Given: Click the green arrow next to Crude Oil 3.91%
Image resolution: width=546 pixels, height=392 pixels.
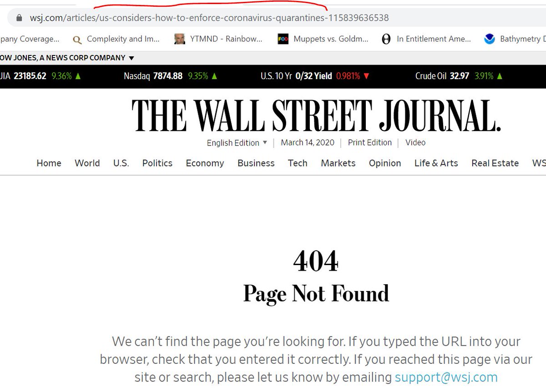Looking at the screenshot, I should (500, 76).
